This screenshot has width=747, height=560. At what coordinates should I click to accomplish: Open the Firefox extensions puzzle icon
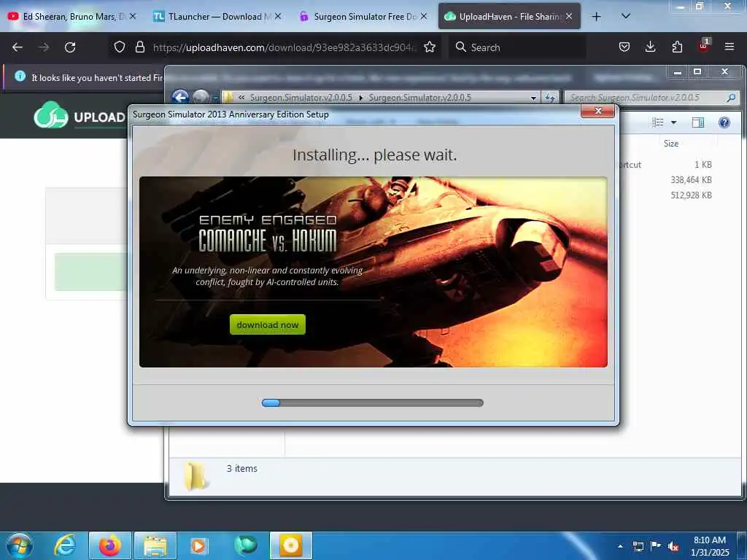pyautogui.click(x=677, y=47)
